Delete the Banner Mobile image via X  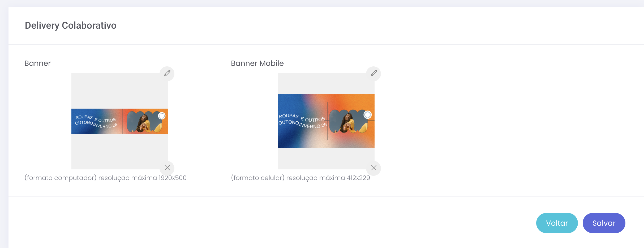373,168
